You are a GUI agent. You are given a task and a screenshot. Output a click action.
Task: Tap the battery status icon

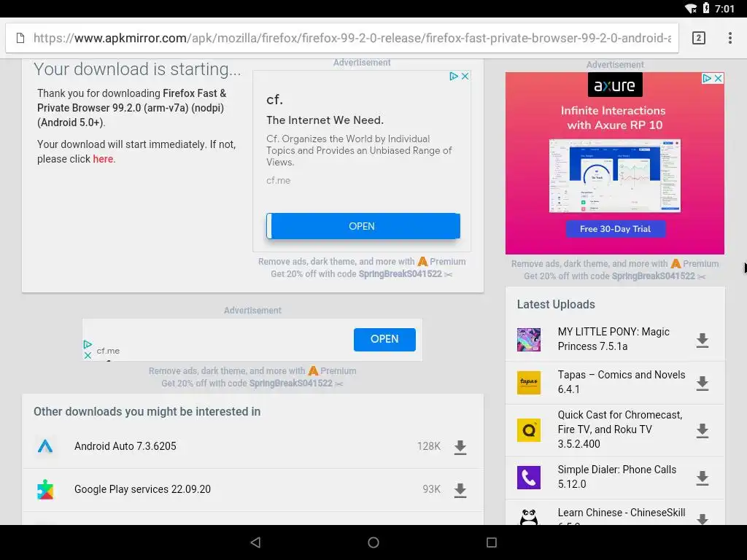click(x=706, y=8)
